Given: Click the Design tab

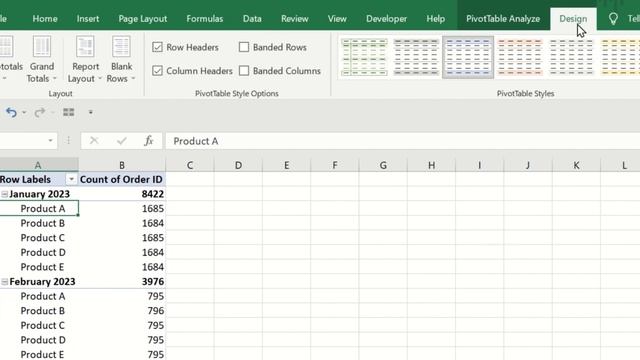Looking at the screenshot, I should [x=573, y=19].
